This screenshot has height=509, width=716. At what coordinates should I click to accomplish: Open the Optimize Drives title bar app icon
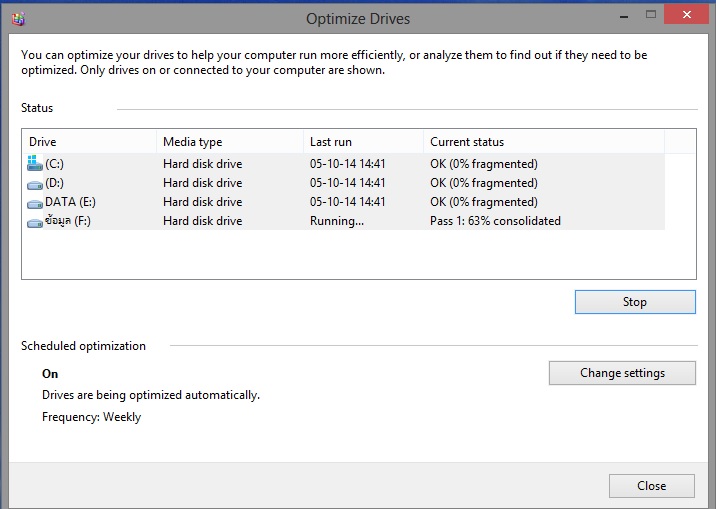[x=18, y=19]
